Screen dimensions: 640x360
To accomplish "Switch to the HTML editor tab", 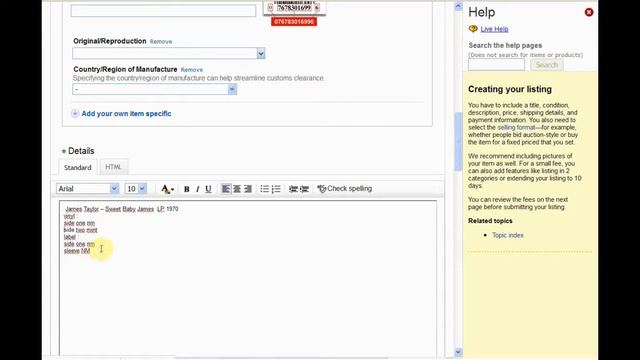I will [113, 167].
